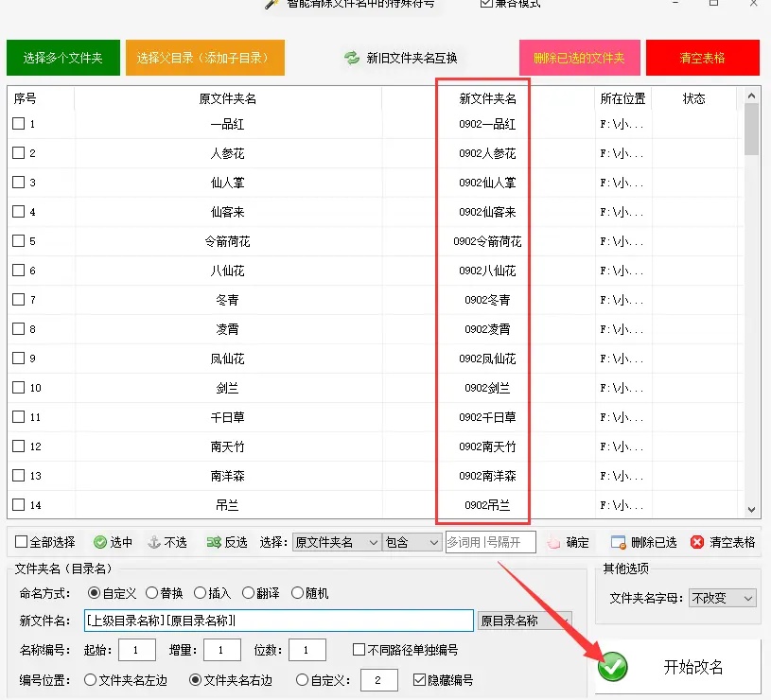Open the 文件夹名字母 不改变 dropdown
This screenshot has height=700, width=771.
pos(723,598)
